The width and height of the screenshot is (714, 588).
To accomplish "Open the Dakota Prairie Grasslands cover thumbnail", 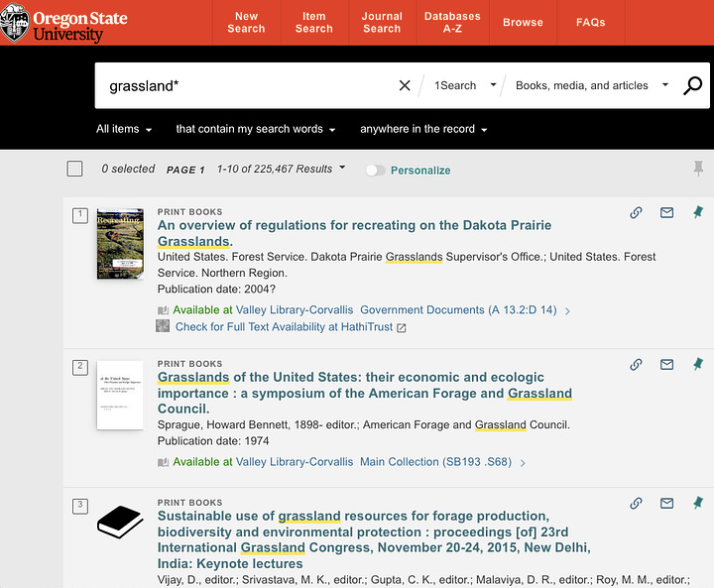I will 120,244.
